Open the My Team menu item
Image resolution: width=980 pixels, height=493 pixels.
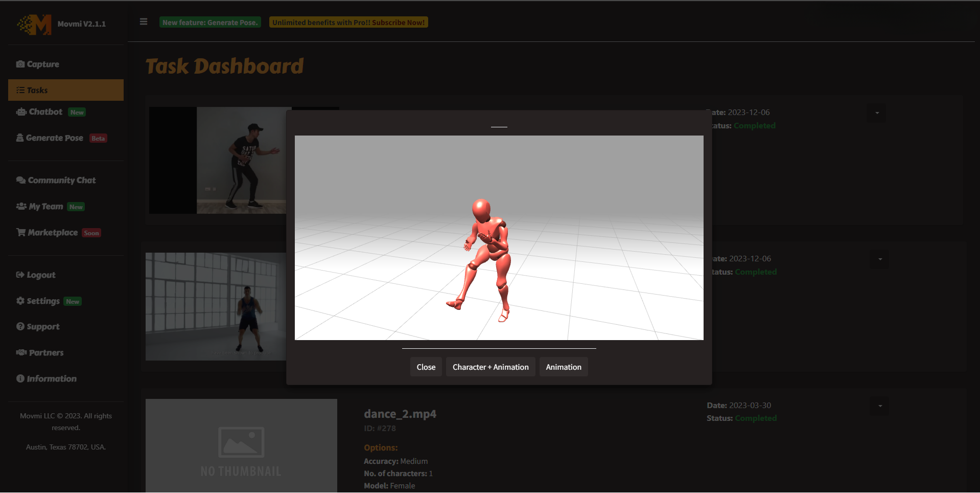pyautogui.click(x=46, y=207)
